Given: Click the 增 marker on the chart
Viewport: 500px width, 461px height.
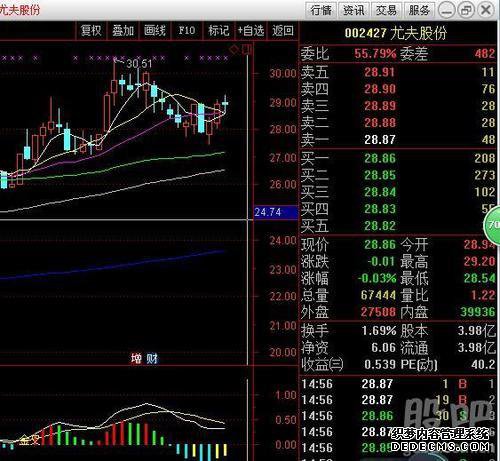Looking at the screenshot, I should (x=136, y=359).
